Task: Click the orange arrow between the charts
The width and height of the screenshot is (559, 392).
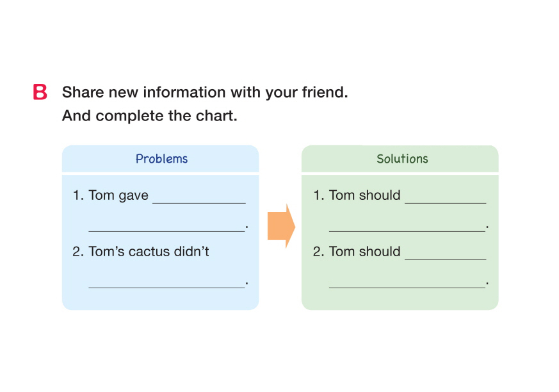Action: coord(280,226)
